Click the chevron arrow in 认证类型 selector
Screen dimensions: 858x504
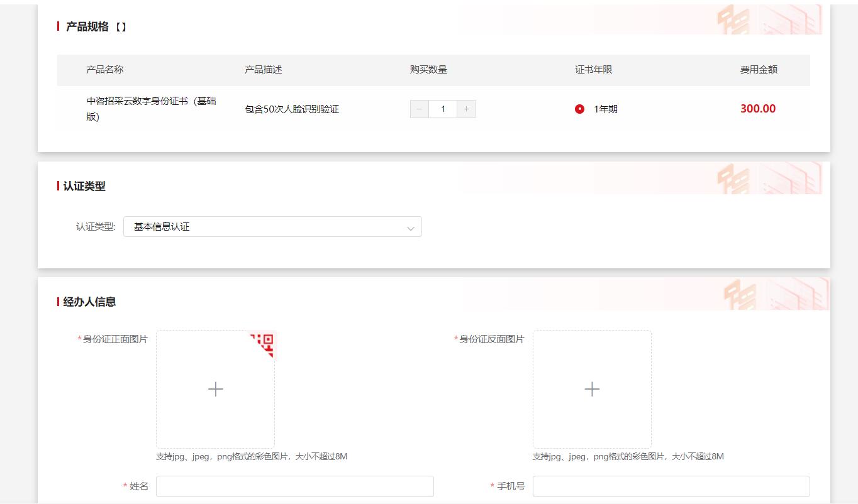411,228
